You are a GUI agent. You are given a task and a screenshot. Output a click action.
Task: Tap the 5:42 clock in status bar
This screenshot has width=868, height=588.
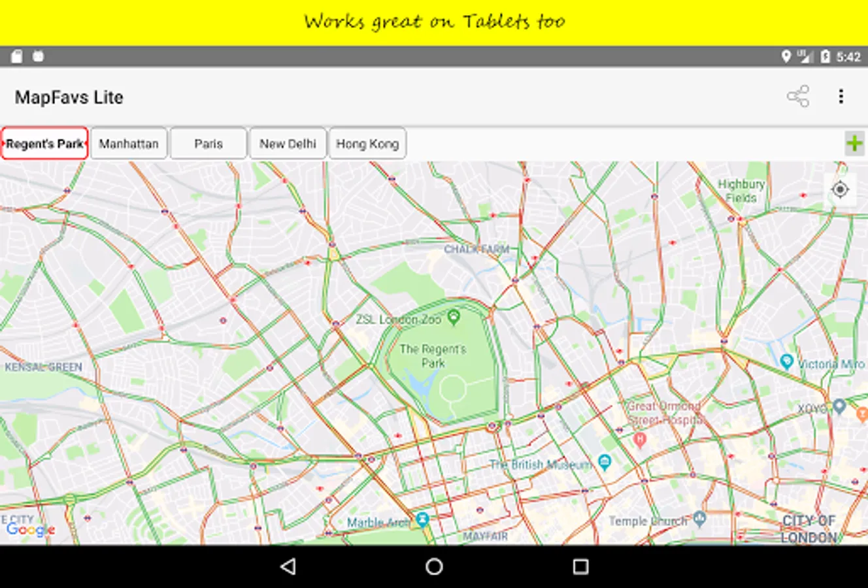[x=848, y=57]
